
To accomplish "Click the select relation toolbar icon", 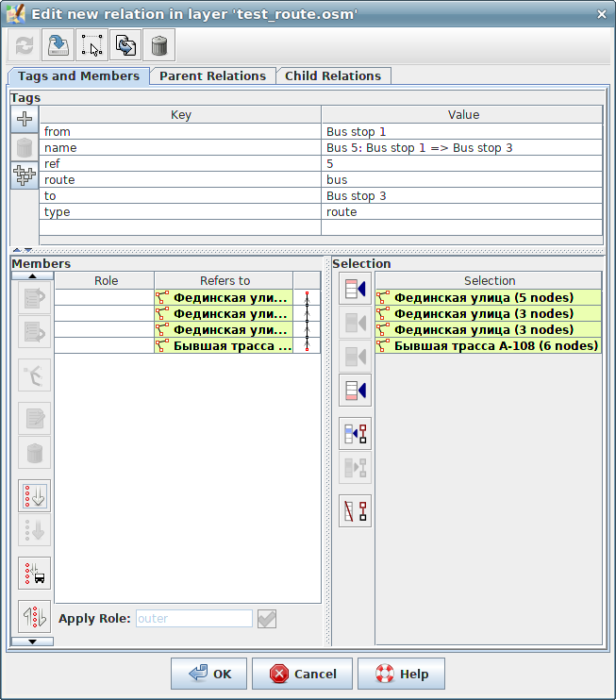I will (x=92, y=44).
